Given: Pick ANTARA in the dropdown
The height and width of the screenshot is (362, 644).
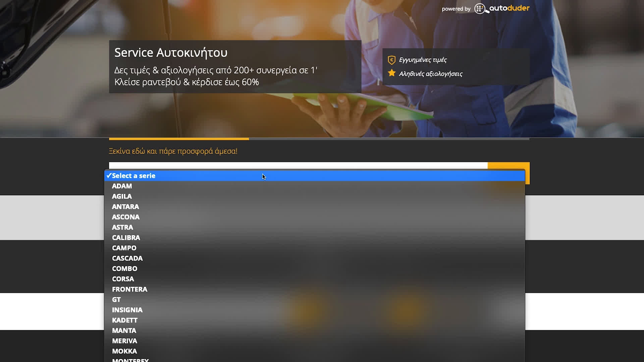Looking at the screenshot, I should [x=125, y=207].
